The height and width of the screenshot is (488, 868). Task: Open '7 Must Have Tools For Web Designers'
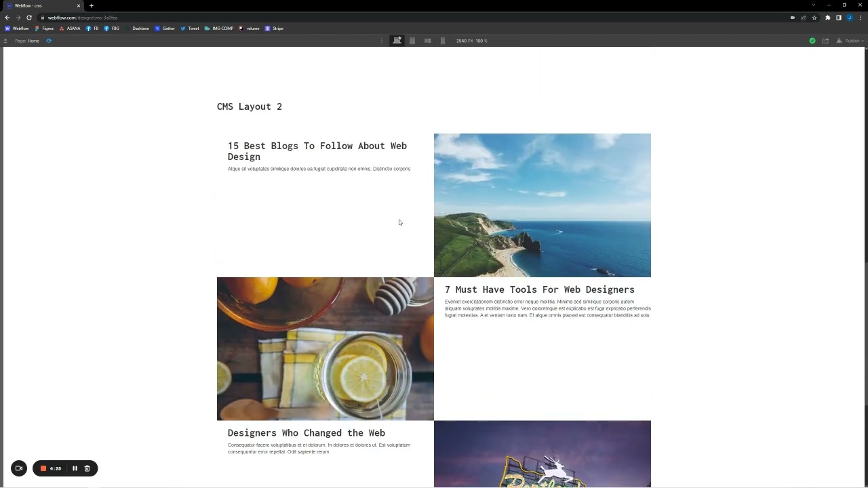tap(540, 289)
